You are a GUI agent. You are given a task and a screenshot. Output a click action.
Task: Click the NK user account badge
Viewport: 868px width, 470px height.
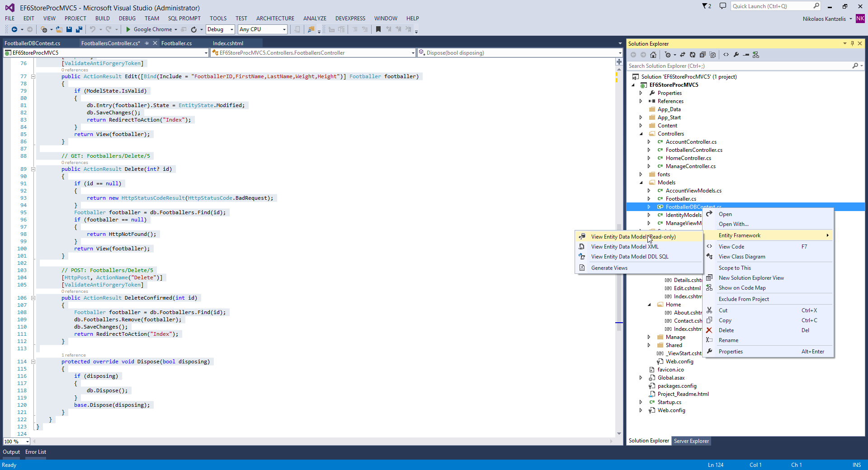point(860,19)
